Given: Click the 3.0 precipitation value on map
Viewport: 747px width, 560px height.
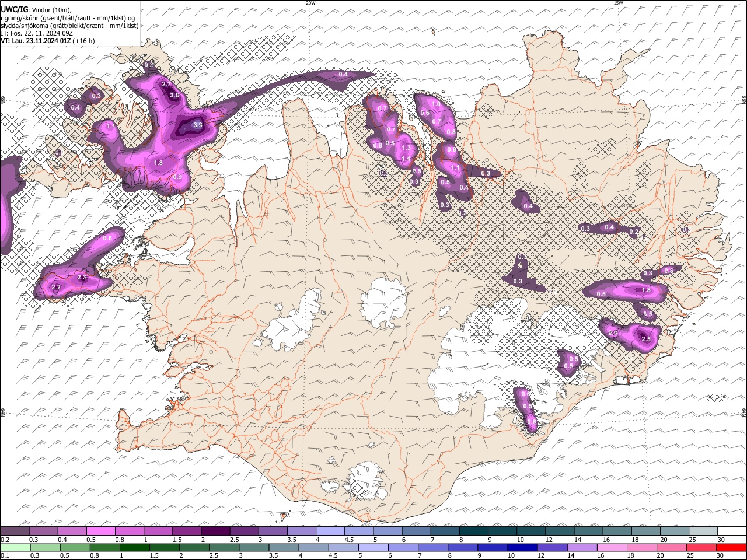Looking at the screenshot, I should [x=174, y=95].
